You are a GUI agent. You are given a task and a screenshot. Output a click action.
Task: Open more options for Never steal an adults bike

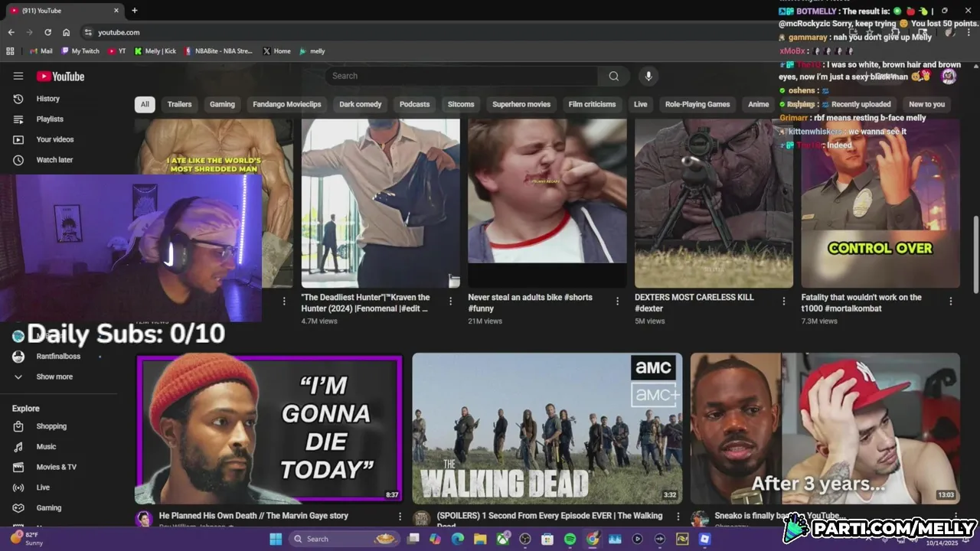[617, 302]
